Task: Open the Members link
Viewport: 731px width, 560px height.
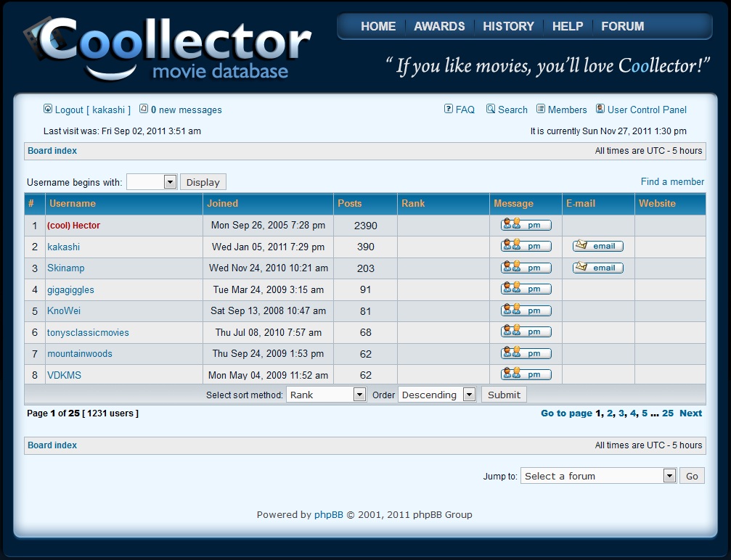Action: click(x=568, y=110)
